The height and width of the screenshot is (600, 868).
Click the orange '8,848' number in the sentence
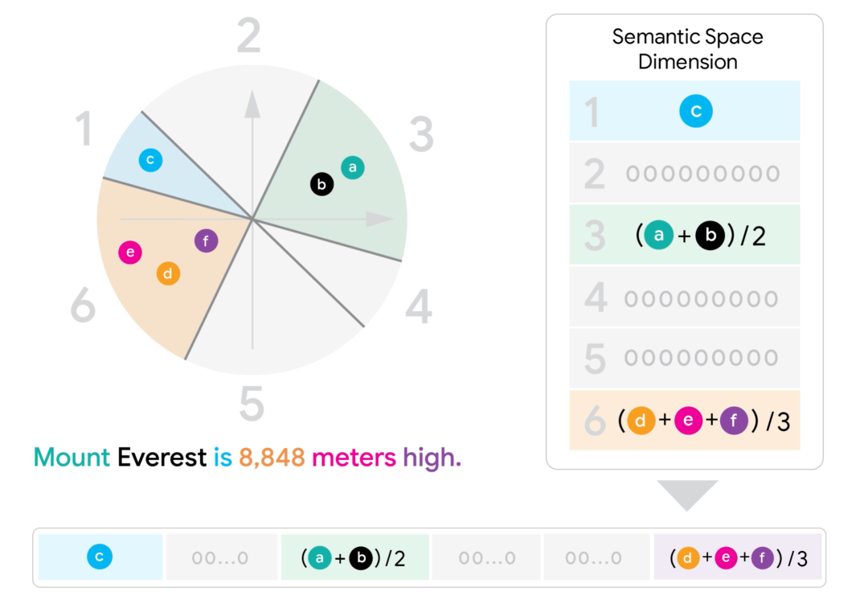tap(272, 458)
